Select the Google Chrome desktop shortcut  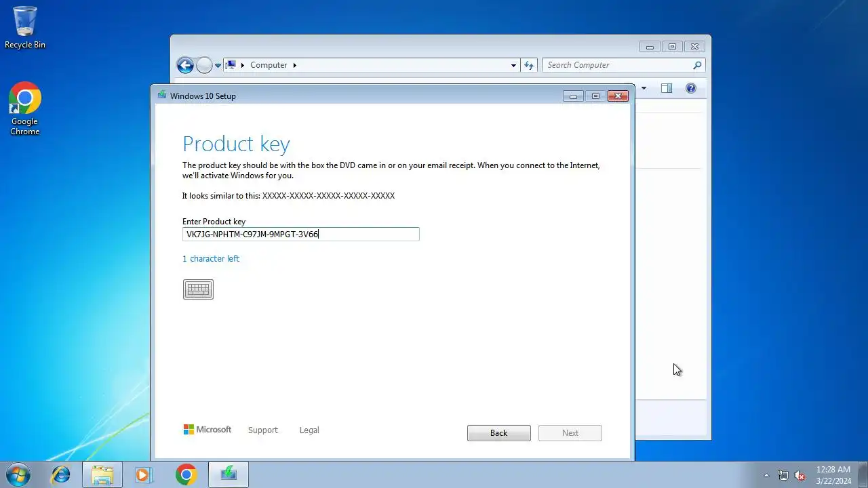click(x=25, y=109)
